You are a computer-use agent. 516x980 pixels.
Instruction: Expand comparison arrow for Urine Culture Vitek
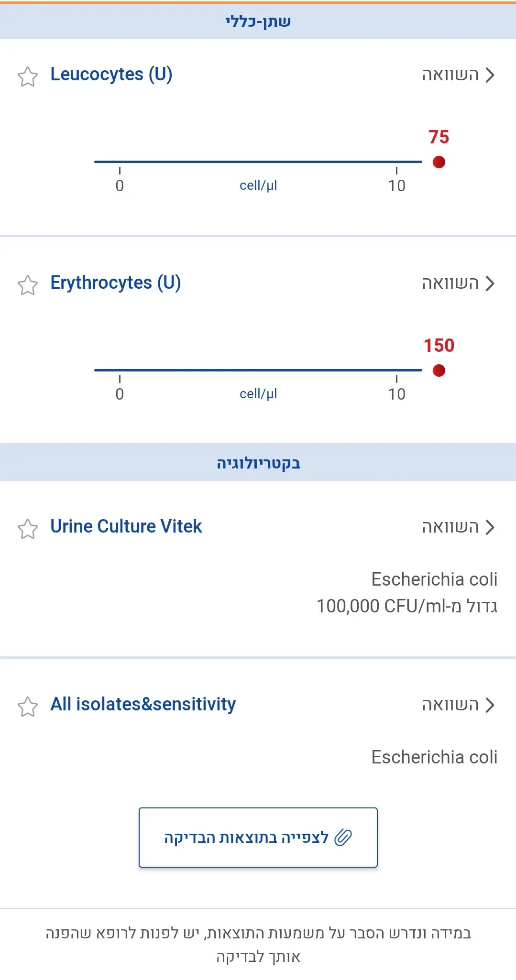[x=490, y=527]
